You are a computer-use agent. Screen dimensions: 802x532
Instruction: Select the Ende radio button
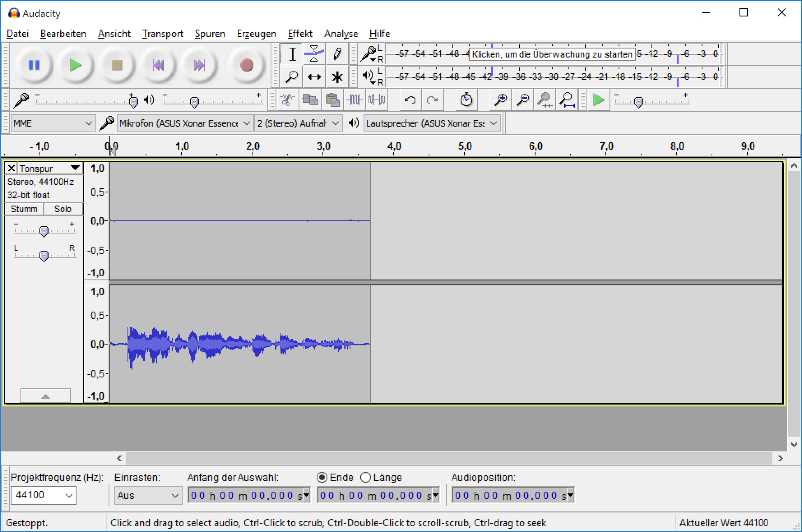(x=322, y=477)
